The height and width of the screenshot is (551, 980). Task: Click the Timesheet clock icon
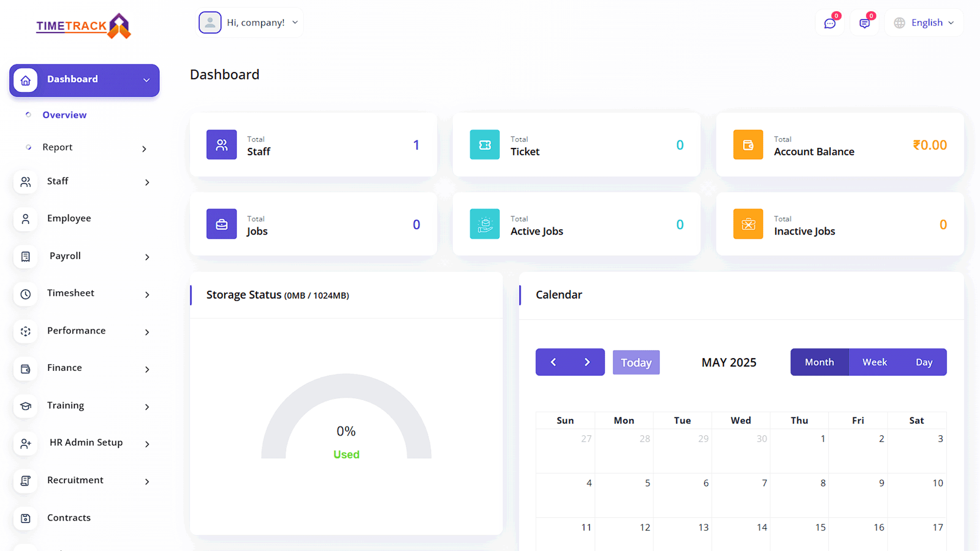(26, 294)
